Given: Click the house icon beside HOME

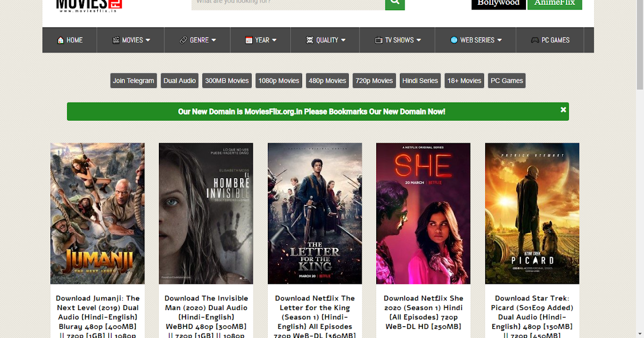Looking at the screenshot, I should (x=60, y=40).
